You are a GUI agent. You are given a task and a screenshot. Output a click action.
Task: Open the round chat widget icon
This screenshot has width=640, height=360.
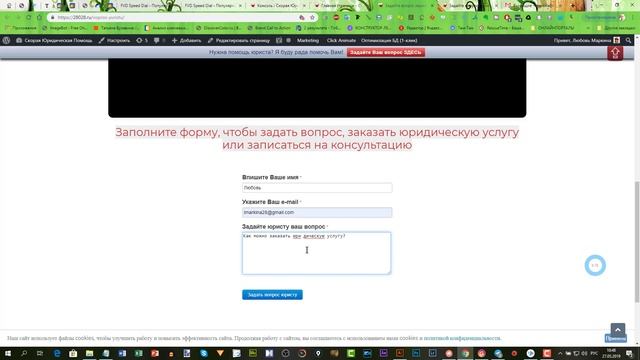click(x=595, y=265)
